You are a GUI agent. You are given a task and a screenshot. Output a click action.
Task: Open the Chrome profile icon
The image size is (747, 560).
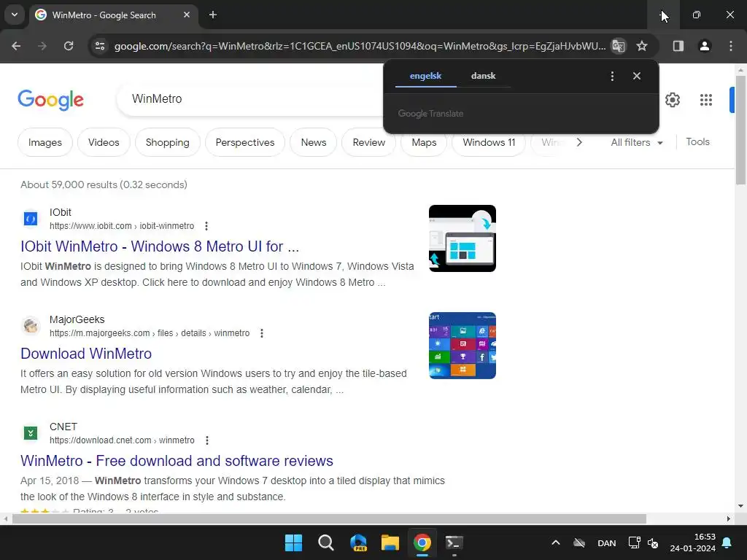coord(704,46)
